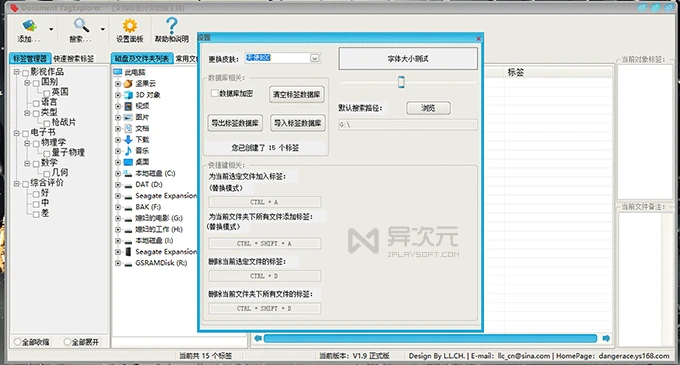
Task: Expand the 本地磁盘 (C:) drive node
Action: tap(118, 173)
